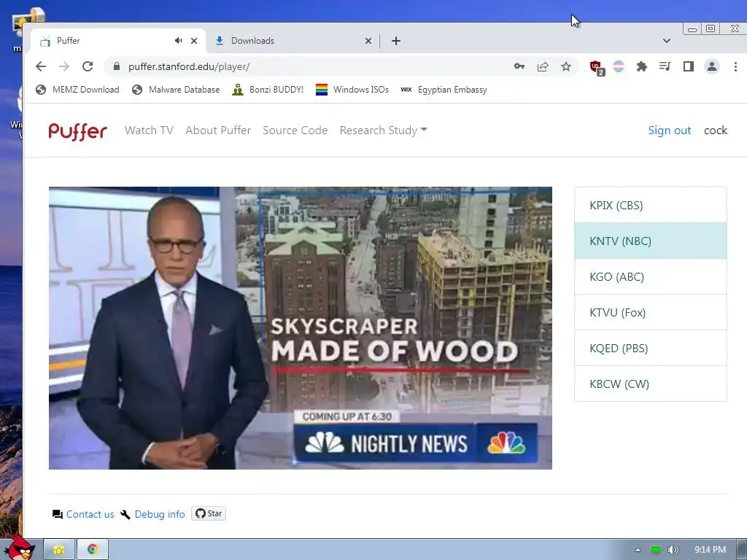Switch to KTVU (Fox) channel
The height and width of the screenshot is (560, 747).
(x=650, y=312)
